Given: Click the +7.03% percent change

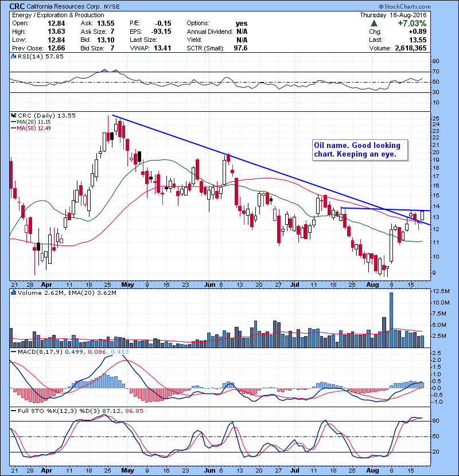Looking at the screenshot, I should coord(412,24).
